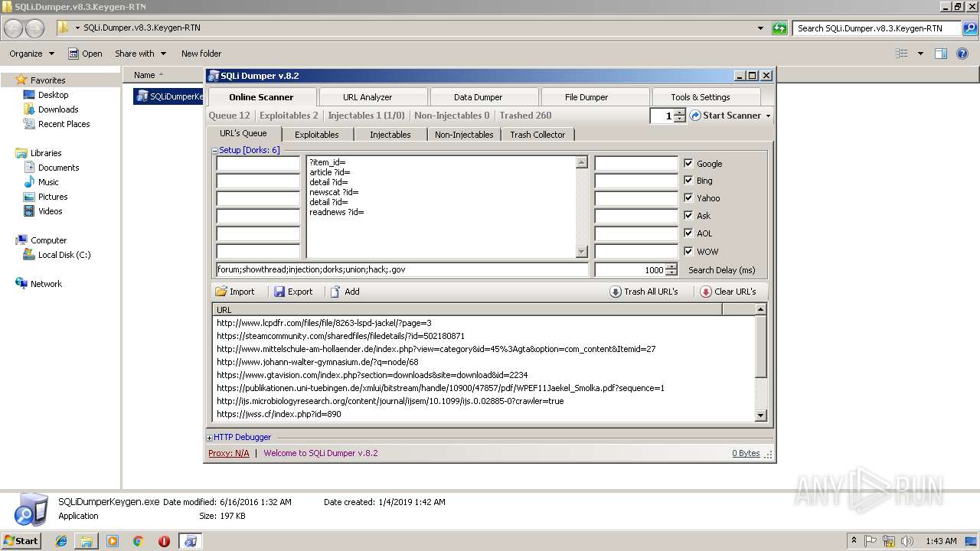Uncheck the Yahoo search engine checkbox

pos(688,197)
